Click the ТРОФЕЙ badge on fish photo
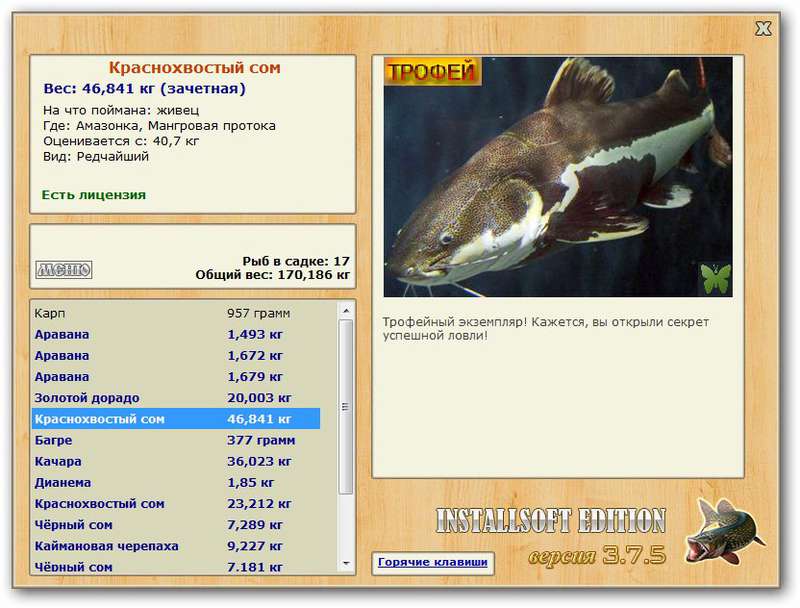Screen dimensions: 800x608 pyautogui.click(x=433, y=71)
